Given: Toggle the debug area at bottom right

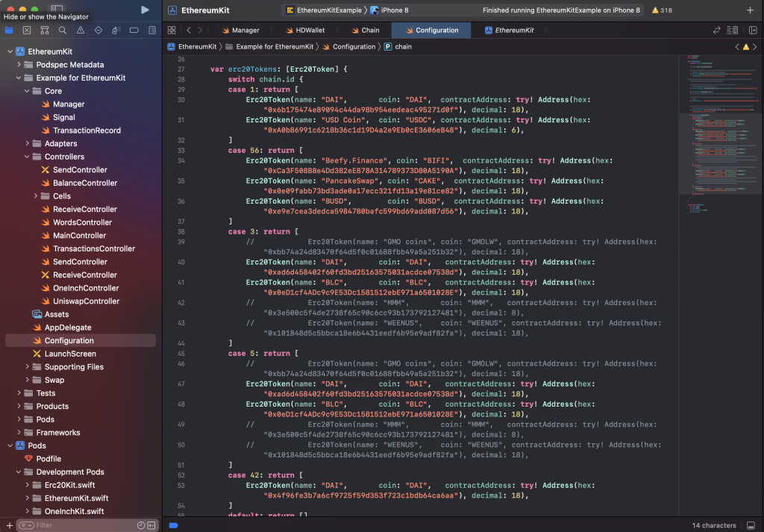Looking at the screenshot, I should 750,525.
